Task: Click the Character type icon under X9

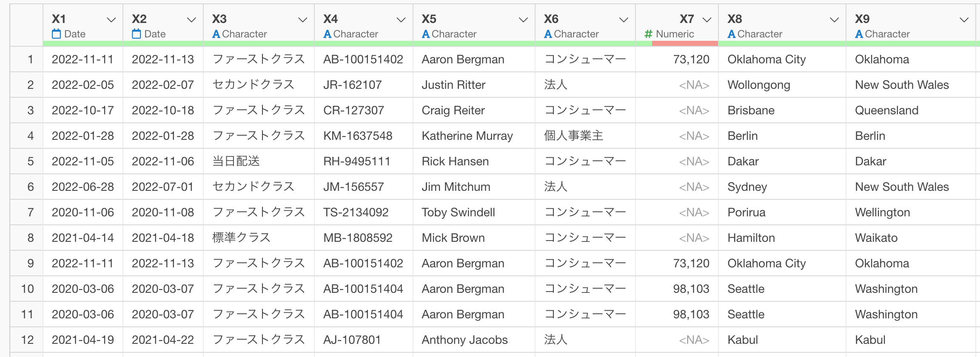Action: coord(859,34)
